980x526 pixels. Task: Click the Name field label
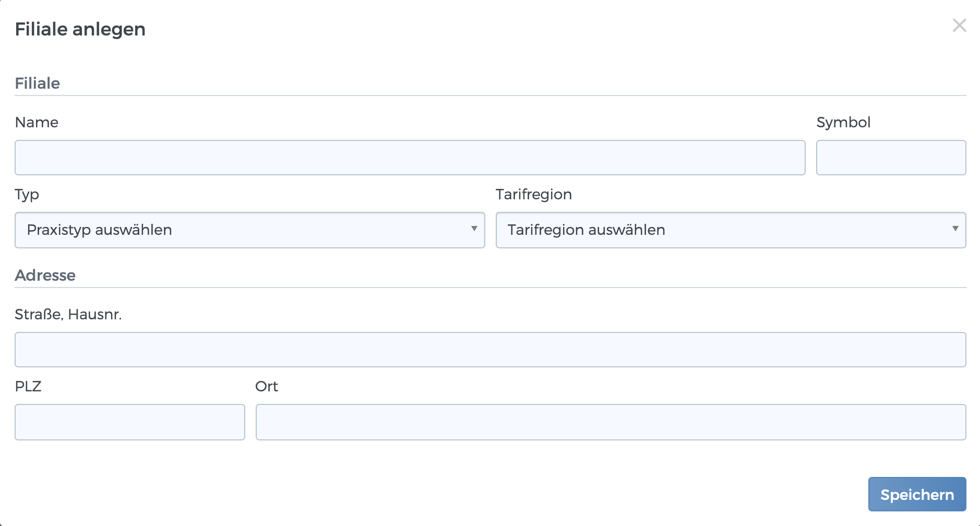[x=37, y=123]
